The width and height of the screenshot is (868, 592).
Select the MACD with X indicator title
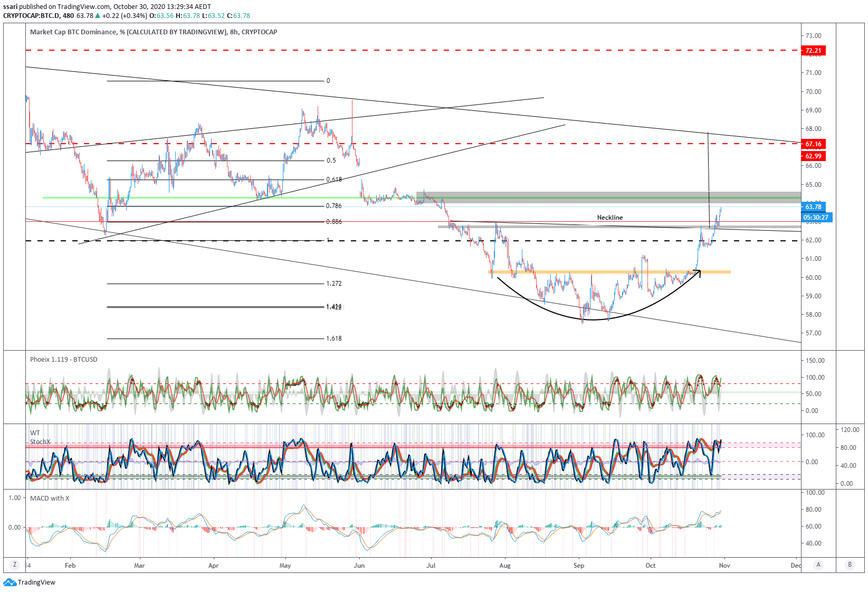tap(50, 498)
